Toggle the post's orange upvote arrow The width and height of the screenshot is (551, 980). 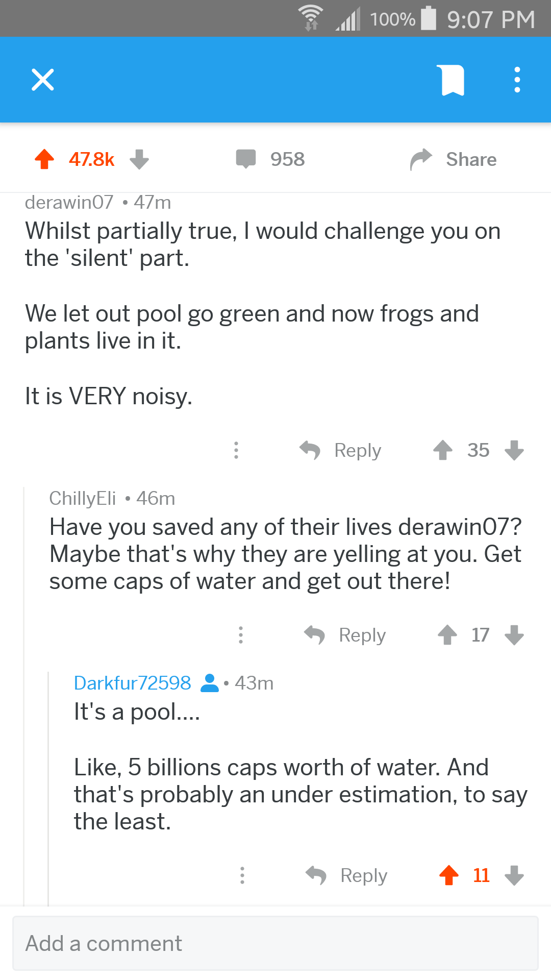(x=44, y=159)
